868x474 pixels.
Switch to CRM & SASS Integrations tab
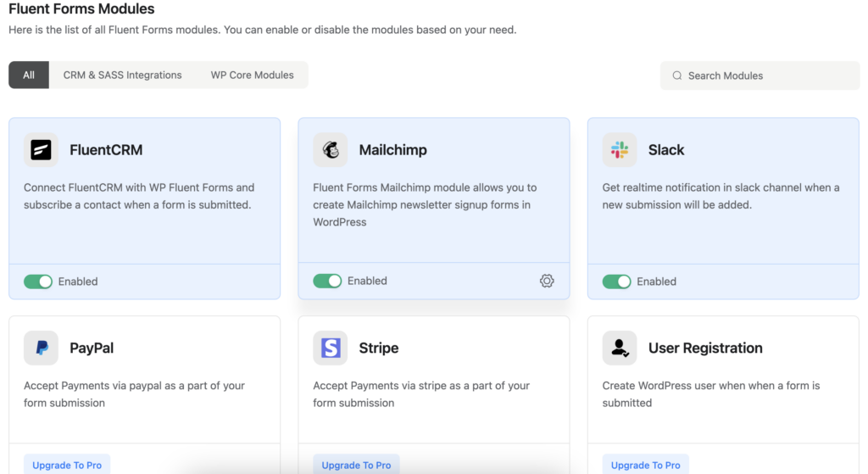click(x=122, y=75)
